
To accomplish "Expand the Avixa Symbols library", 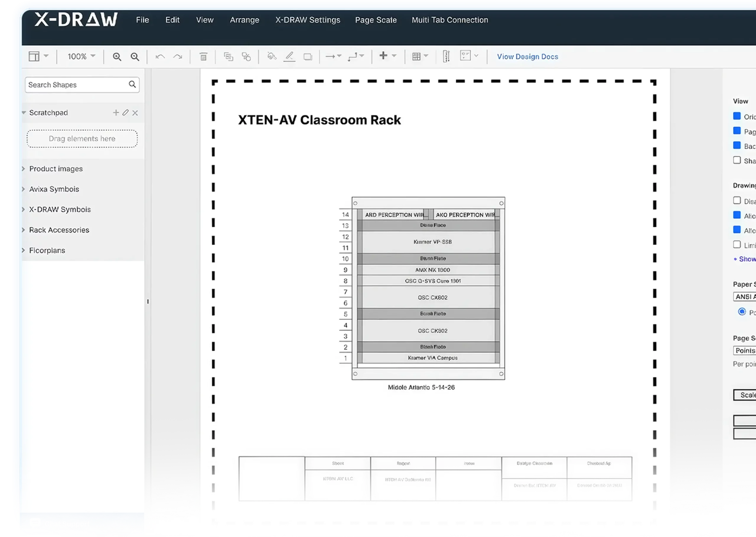I will (54, 189).
